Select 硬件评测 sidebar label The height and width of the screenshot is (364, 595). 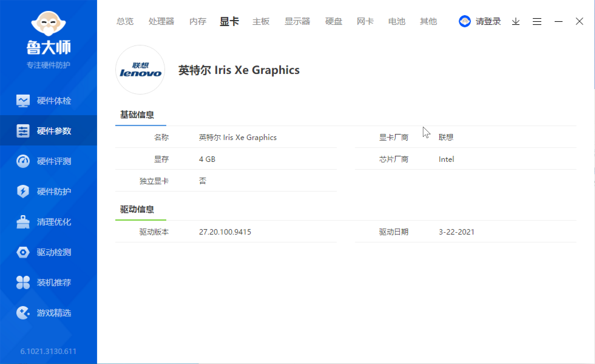[54, 161]
